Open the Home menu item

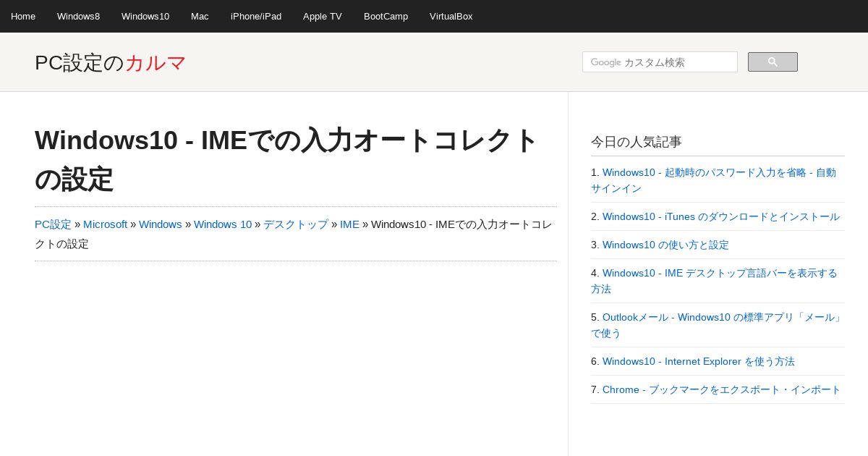(23, 16)
